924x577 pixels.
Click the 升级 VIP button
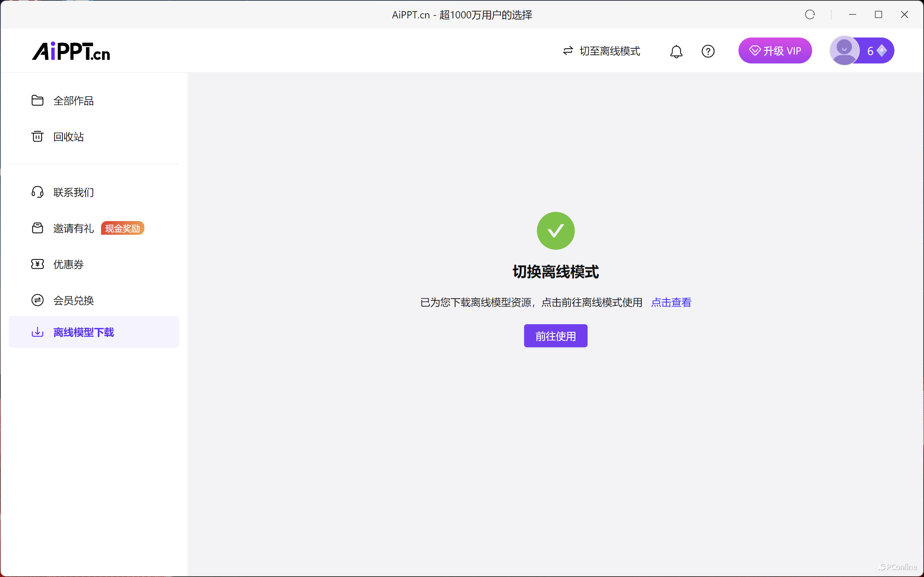tap(775, 51)
